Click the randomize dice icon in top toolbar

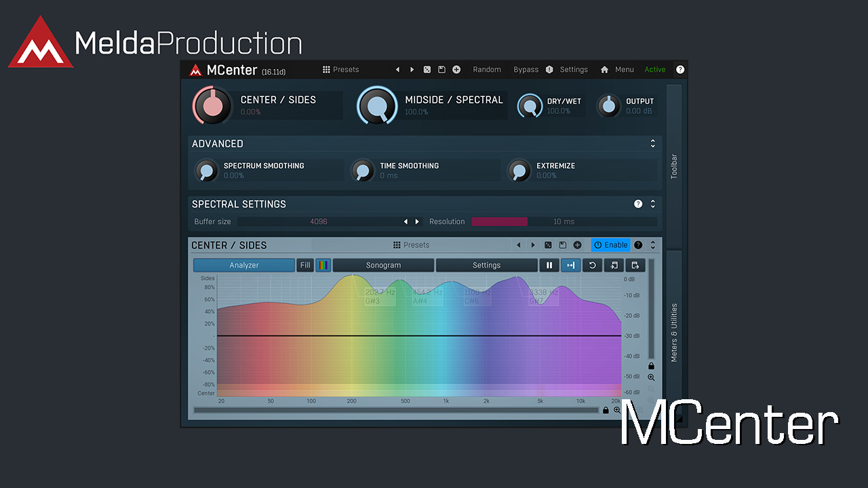click(x=427, y=70)
